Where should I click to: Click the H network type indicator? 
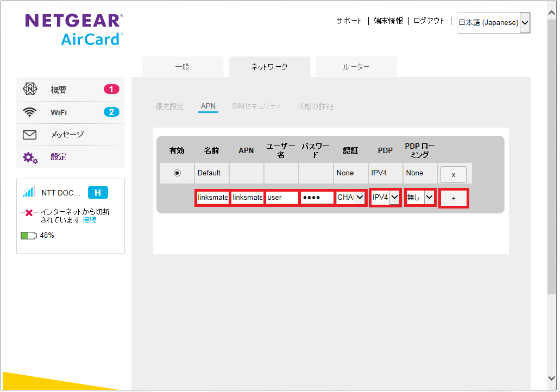(x=98, y=193)
